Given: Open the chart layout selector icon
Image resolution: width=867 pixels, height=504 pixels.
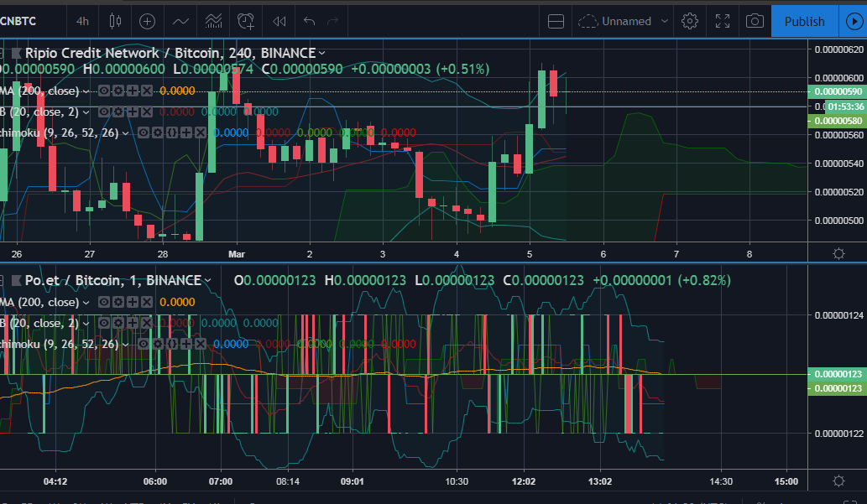Looking at the screenshot, I should 556,22.
